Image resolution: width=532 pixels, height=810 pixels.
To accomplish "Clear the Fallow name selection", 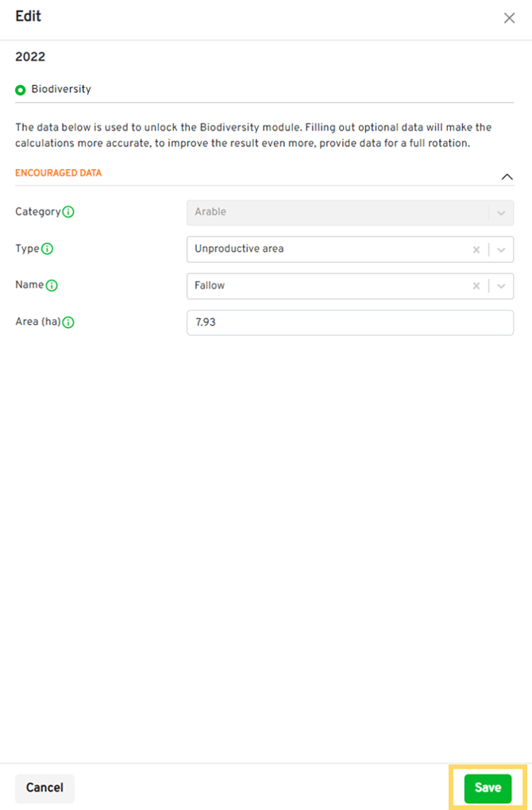I will point(476,286).
